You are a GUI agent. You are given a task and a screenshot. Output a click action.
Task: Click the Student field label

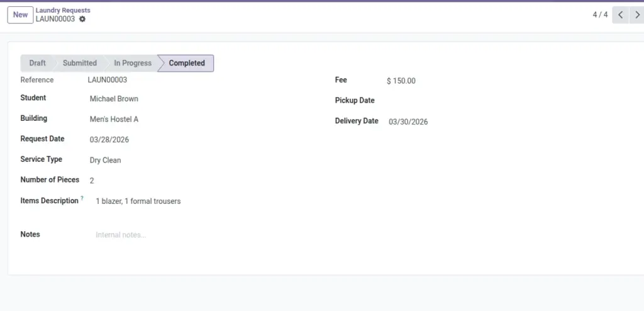[33, 98]
